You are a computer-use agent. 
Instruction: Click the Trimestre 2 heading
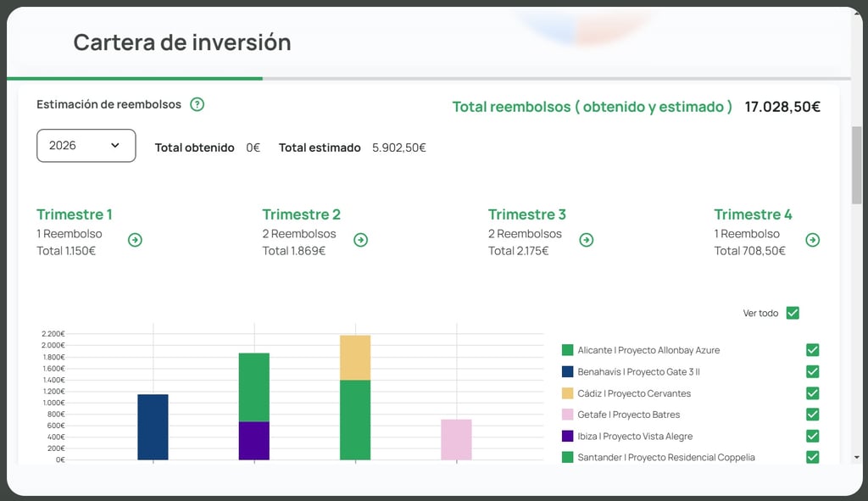tap(301, 214)
